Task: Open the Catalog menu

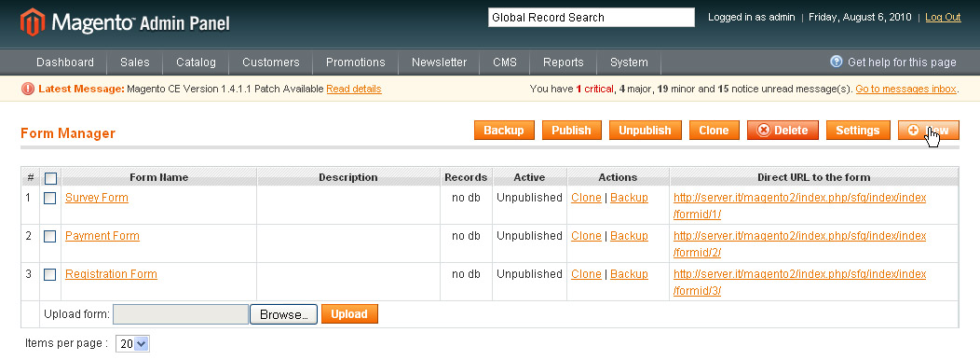Action: coord(196,62)
